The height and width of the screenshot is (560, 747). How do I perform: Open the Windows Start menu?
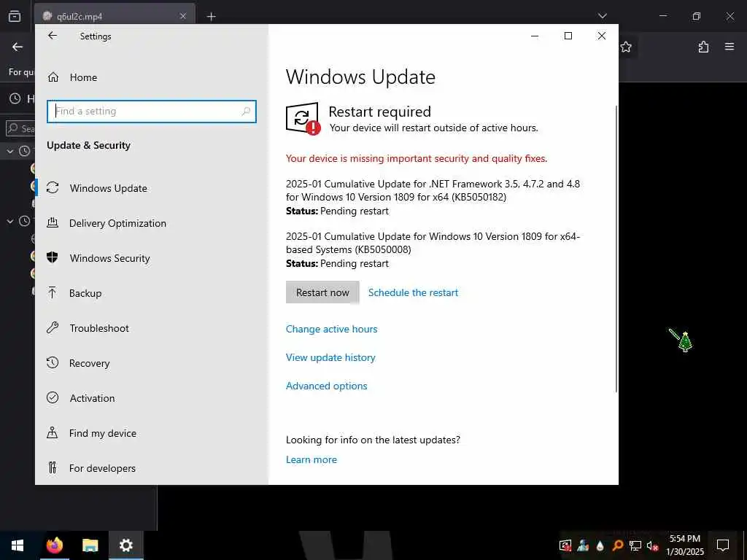pos(18,545)
